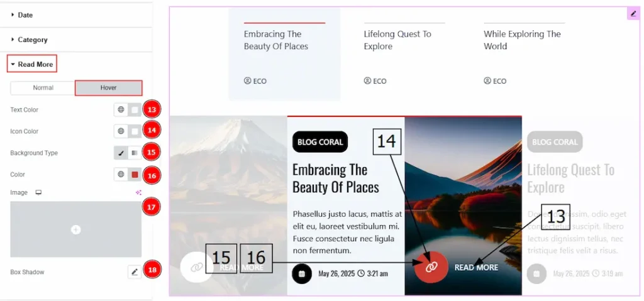This screenshot has width=644, height=301.
Task: Click the Icon Color global globe icon
Action: [x=121, y=131]
